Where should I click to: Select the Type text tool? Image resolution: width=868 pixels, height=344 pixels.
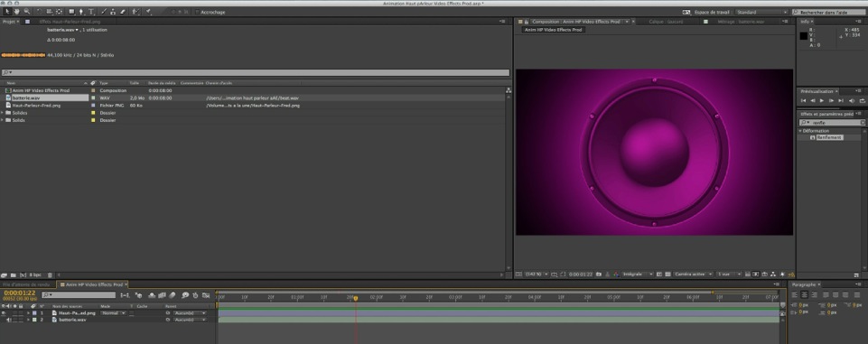coord(91,12)
